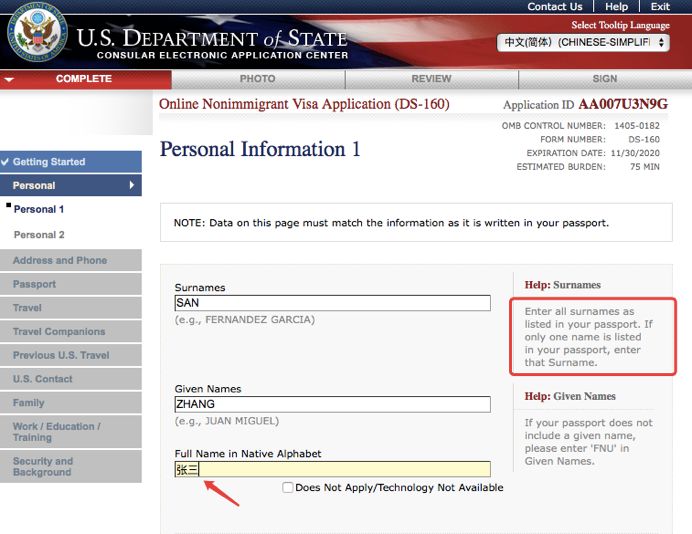
Task: Go to Work / Education / Training section
Action: tap(71, 432)
